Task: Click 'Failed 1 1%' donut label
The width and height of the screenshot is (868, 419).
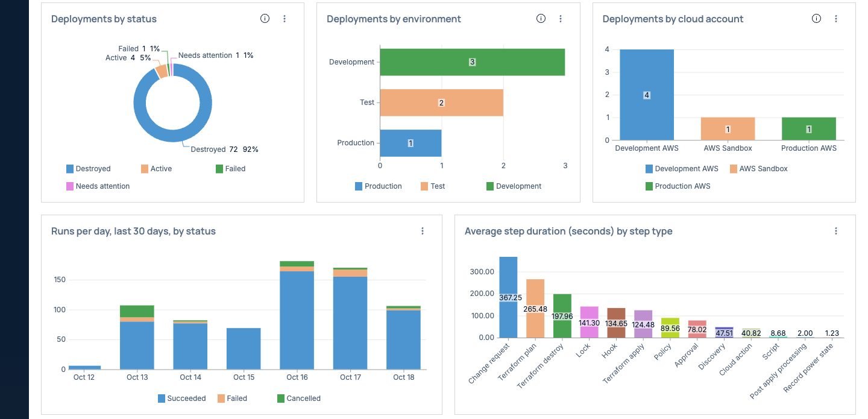Action: [x=139, y=49]
